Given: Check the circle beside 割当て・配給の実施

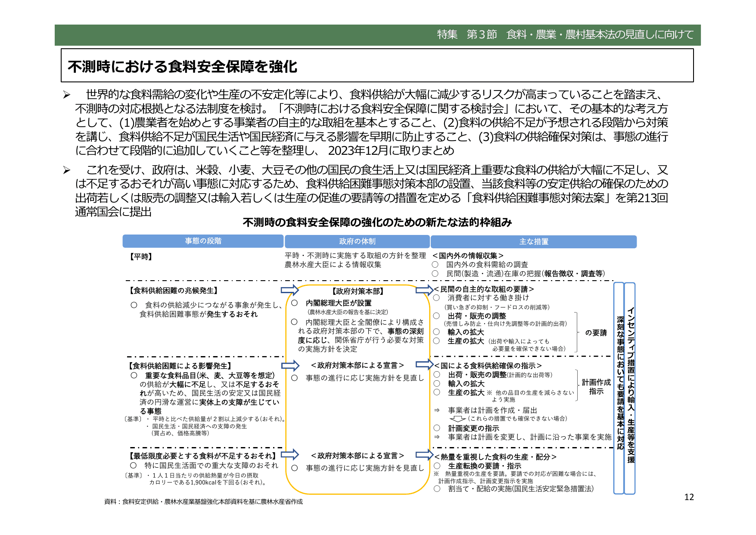Looking at the screenshot, I should click(x=437, y=489).
